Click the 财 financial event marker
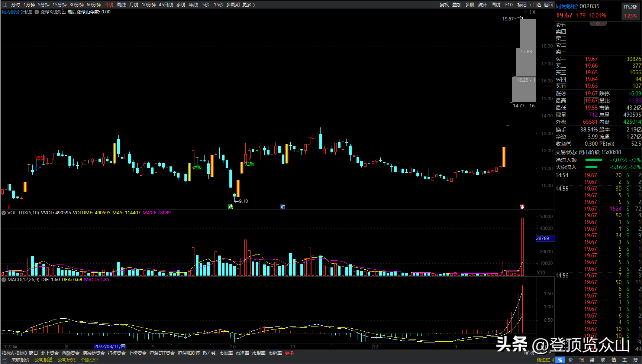Screen dimensions: 642x364 coord(283,207)
